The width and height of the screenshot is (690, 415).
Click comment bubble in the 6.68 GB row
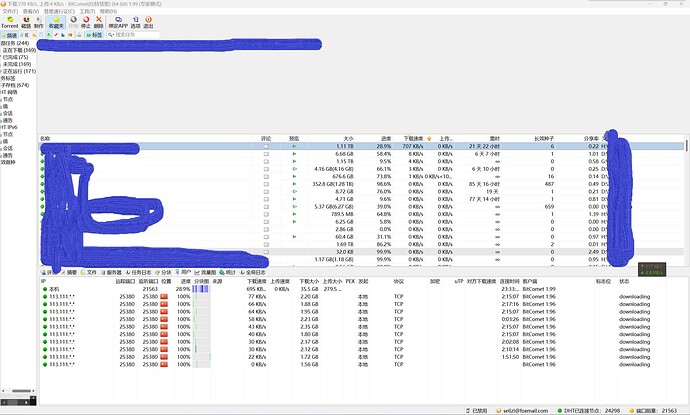(x=266, y=154)
